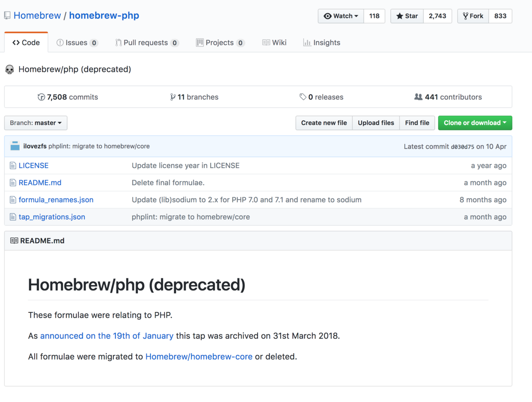Click 'a year ago' timestamp for LICENSE
The image size is (532, 402).
pyautogui.click(x=489, y=166)
